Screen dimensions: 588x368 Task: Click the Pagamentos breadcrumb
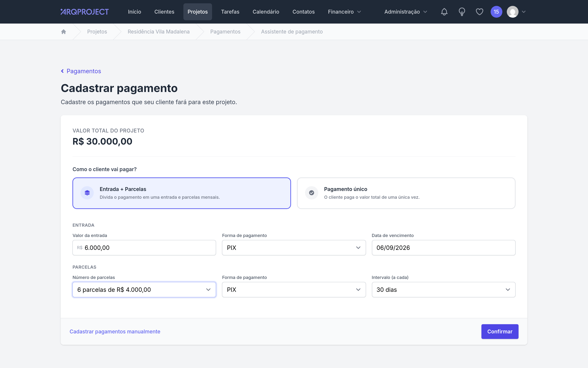[x=225, y=32]
